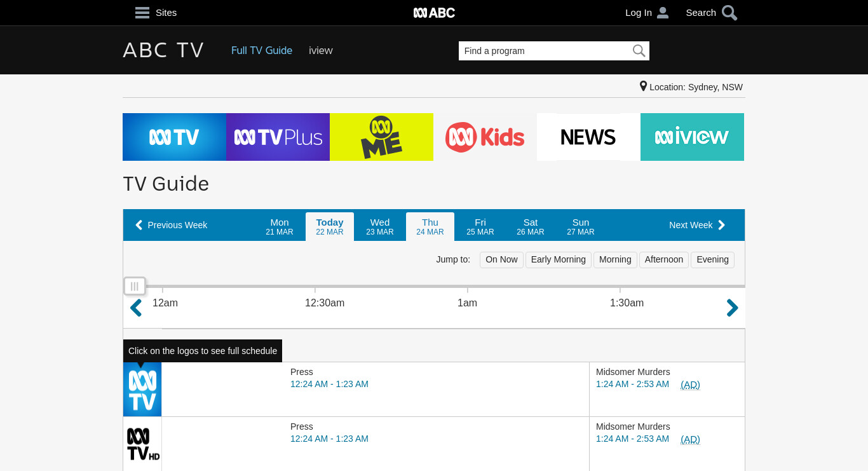Click the Log In user icon
868x471 pixels.
click(x=663, y=13)
